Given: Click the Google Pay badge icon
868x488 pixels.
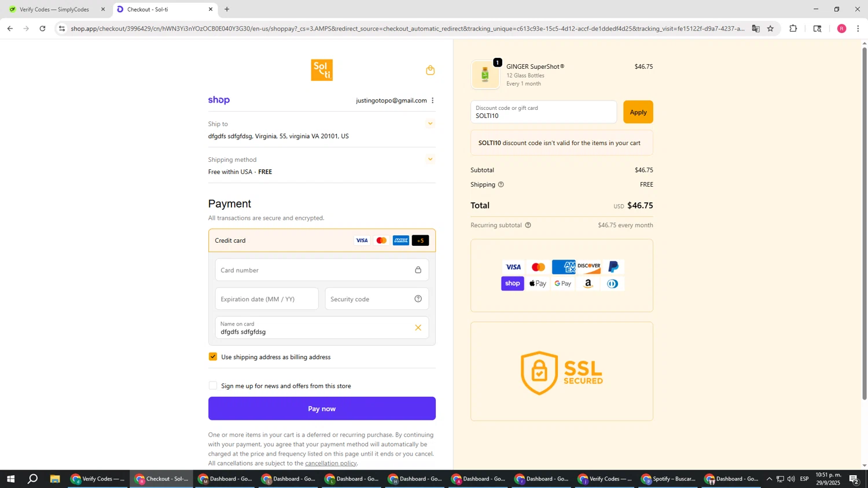Looking at the screenshot, I should 563,283.
